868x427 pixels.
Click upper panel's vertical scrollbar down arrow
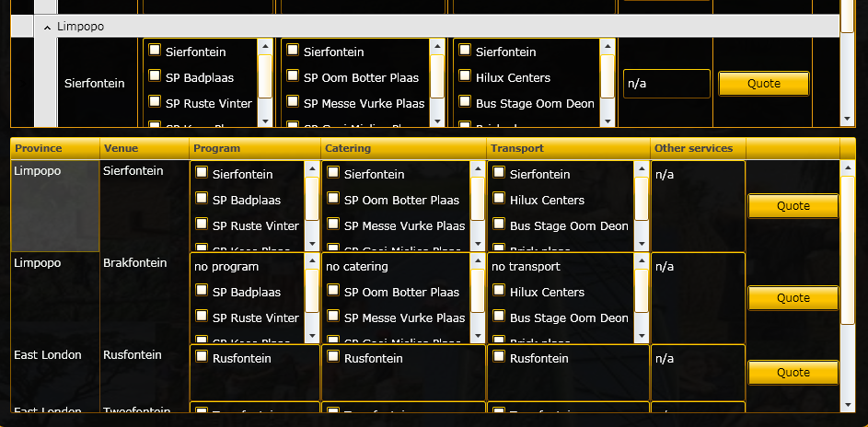(x=848, y=120)
